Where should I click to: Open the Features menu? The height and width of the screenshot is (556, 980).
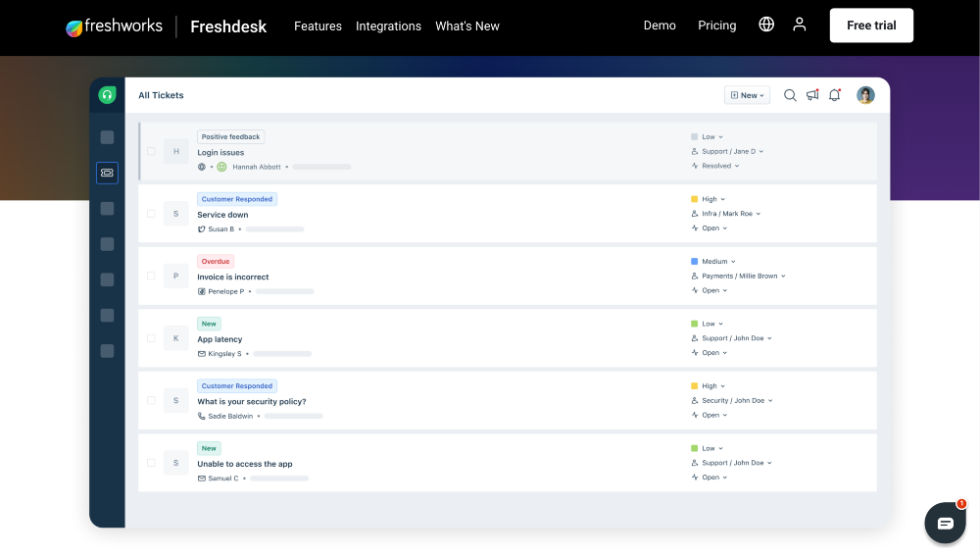pos(318,26)
